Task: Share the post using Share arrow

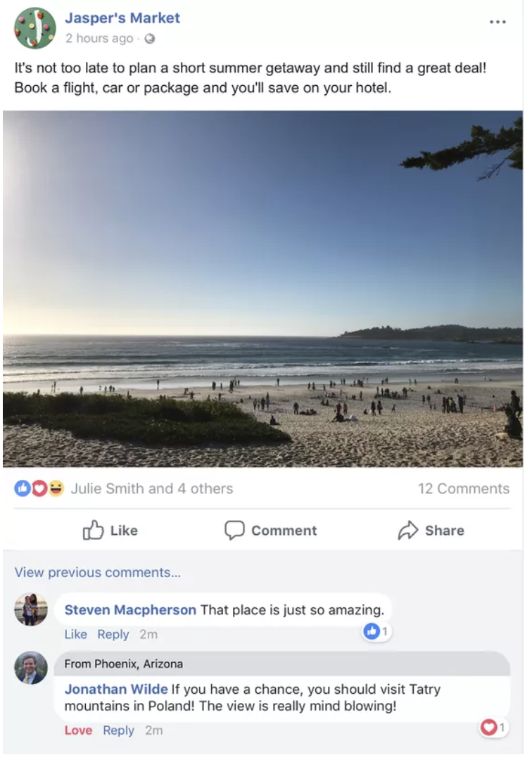Action: tap(431, 531)
